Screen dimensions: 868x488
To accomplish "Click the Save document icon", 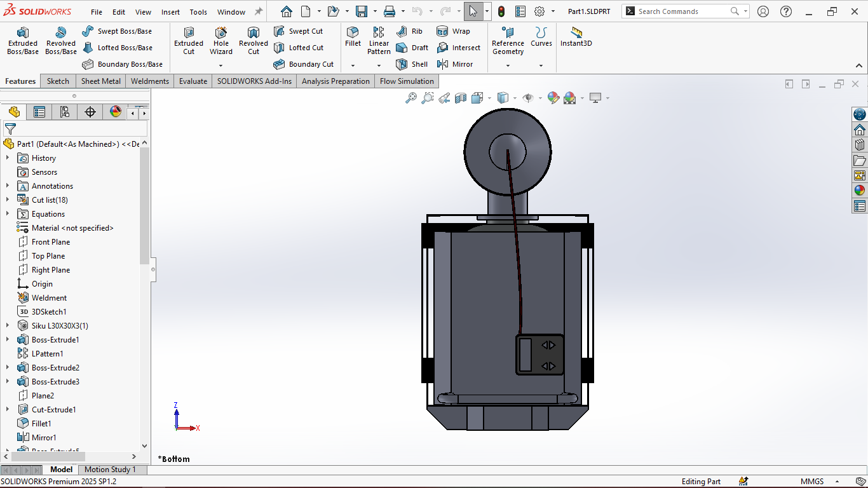I will pyautogui.click(x=362, y=11).
